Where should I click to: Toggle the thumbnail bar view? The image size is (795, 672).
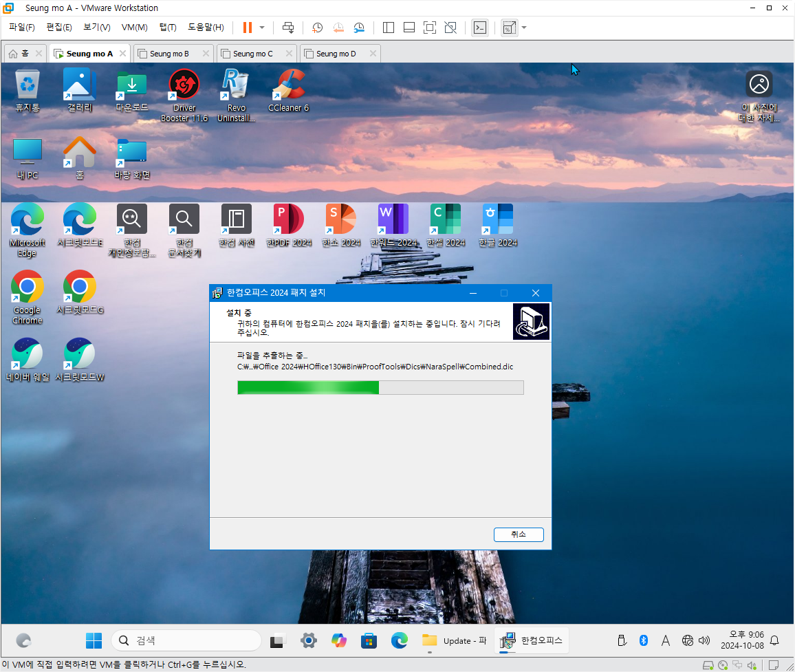(409, 28)
